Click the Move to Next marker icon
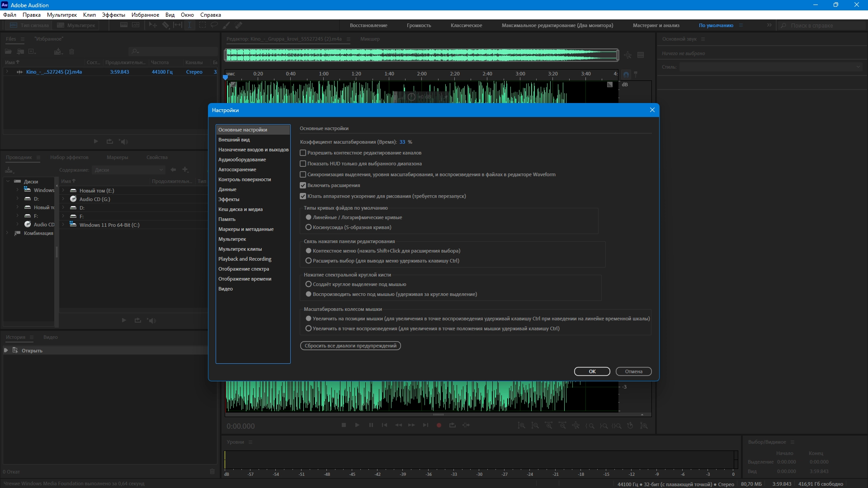This screenshot has width=868, height=488. pyautogui.click(x=425, y=425)
